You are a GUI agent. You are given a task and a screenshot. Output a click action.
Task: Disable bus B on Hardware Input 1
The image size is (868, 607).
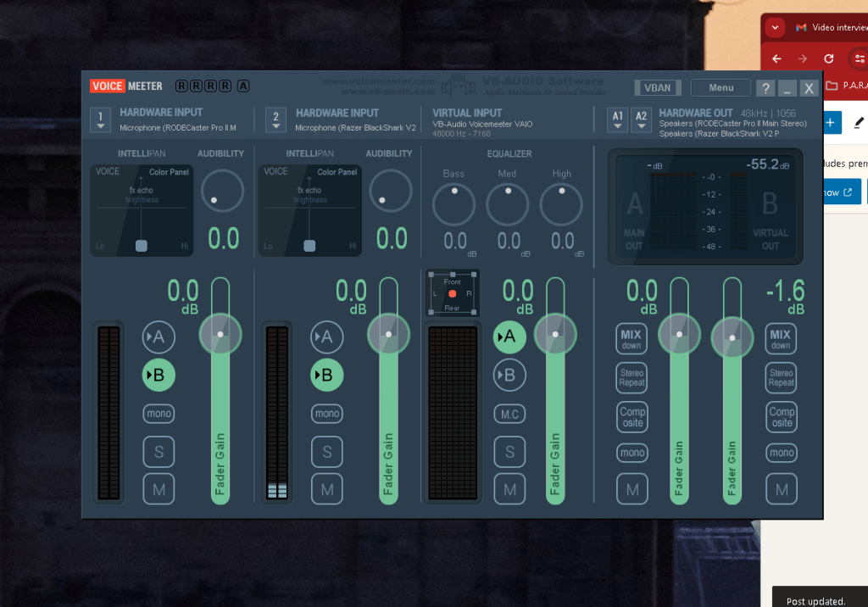[x=159, y=375]
